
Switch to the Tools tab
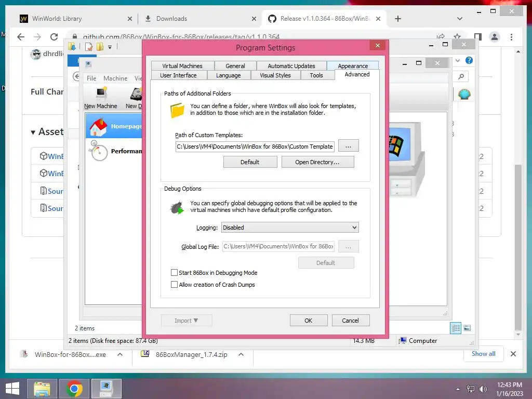point(316,75)
